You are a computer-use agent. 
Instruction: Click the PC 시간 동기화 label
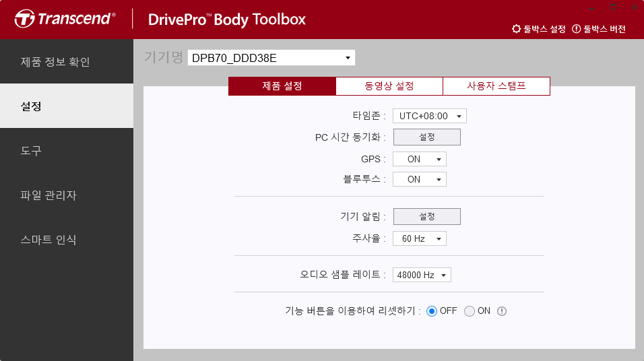click(x=350, y=137)
